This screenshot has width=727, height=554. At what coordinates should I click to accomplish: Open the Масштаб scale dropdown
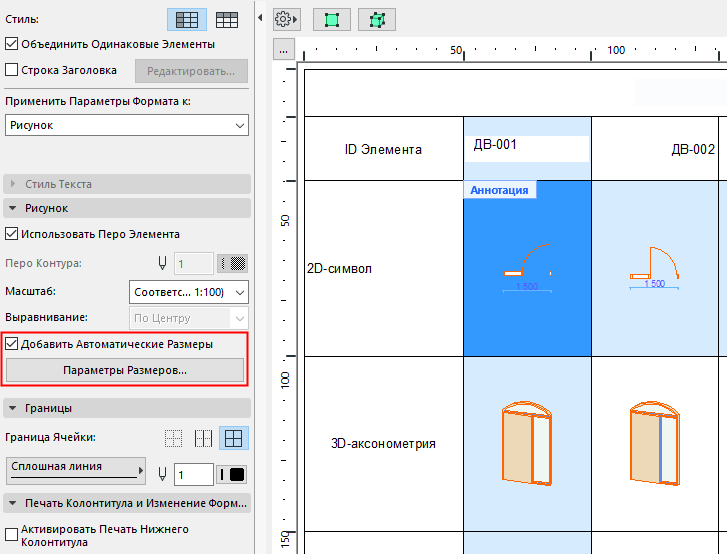189,292
